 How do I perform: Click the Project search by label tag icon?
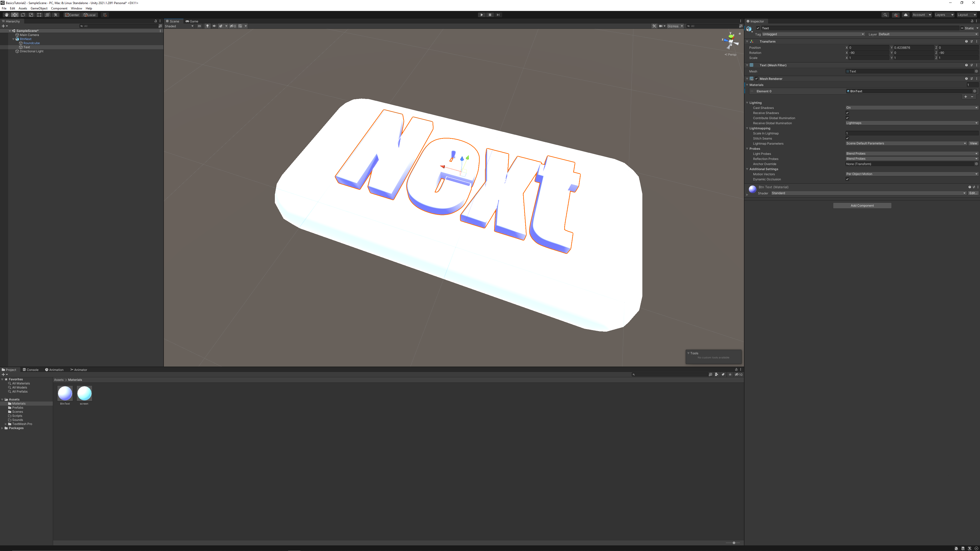click(723, 374)
